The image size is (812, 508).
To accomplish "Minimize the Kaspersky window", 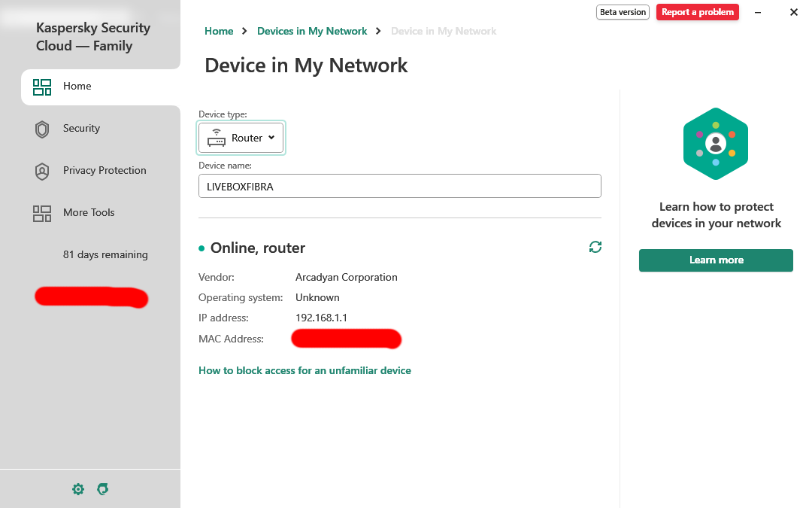I will pyautogui.click(x=758, y=12).
